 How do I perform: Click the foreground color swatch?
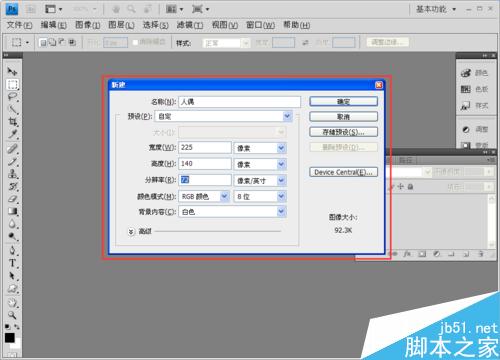(10, 338)
